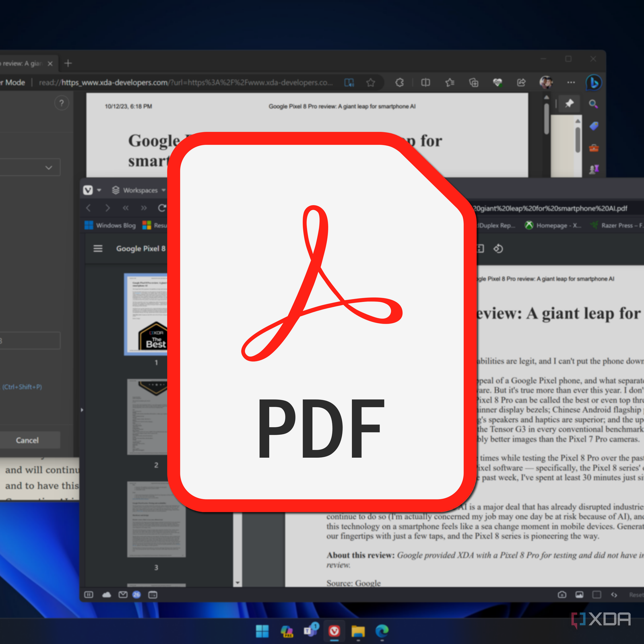
Task: Toggle the Vivaldi panel in status bar
Action: [x=89, y=595]
